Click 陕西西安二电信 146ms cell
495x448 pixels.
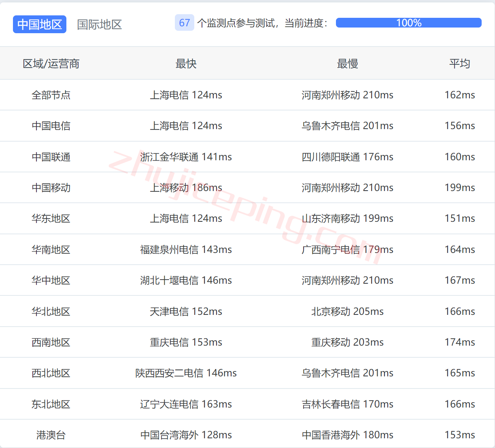186,373
